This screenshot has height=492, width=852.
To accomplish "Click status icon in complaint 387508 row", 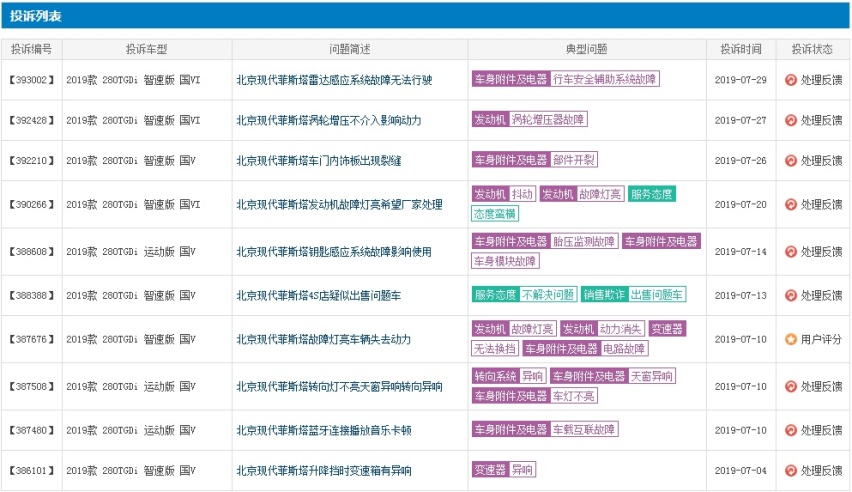I will [x=791, y=387].
